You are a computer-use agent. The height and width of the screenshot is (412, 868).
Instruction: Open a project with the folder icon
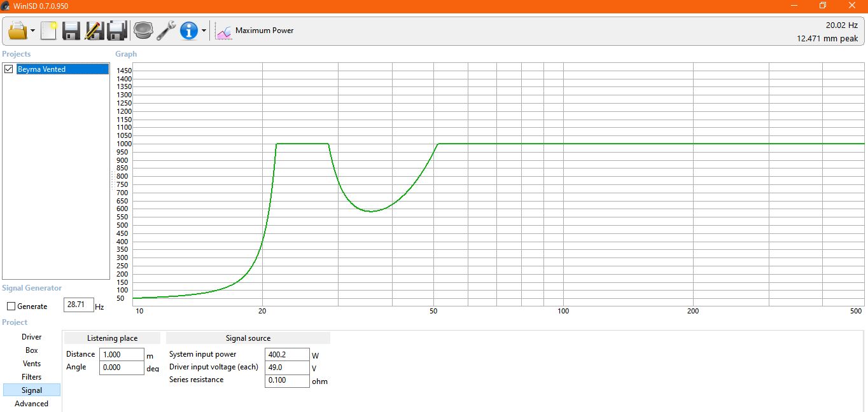point(18,30)
